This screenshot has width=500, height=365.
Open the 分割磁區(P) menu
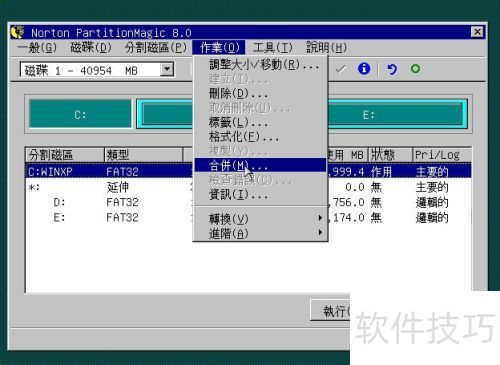[156, 48]
